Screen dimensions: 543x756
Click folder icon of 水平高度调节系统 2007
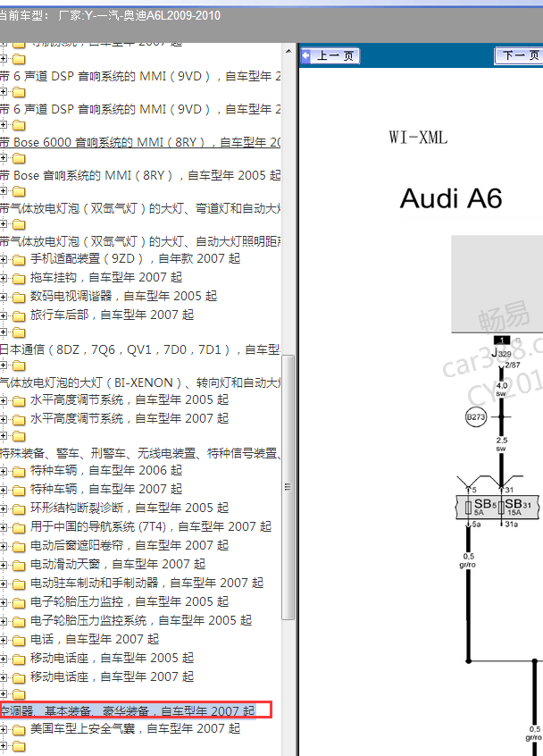click(19, 420)
